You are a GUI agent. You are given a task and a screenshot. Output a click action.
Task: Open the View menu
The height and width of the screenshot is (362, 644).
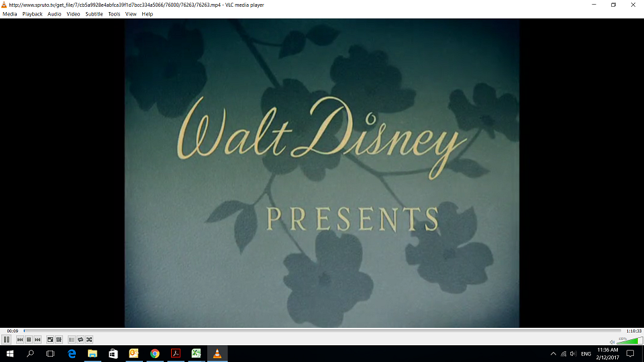click(x=131, y=14)
